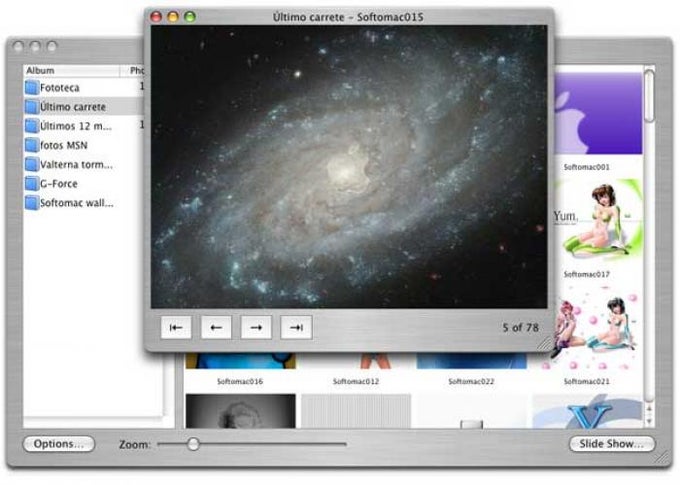Screen dimensions: 680x485
Task: Click G-Force folder icon
Action: point(32,184)
